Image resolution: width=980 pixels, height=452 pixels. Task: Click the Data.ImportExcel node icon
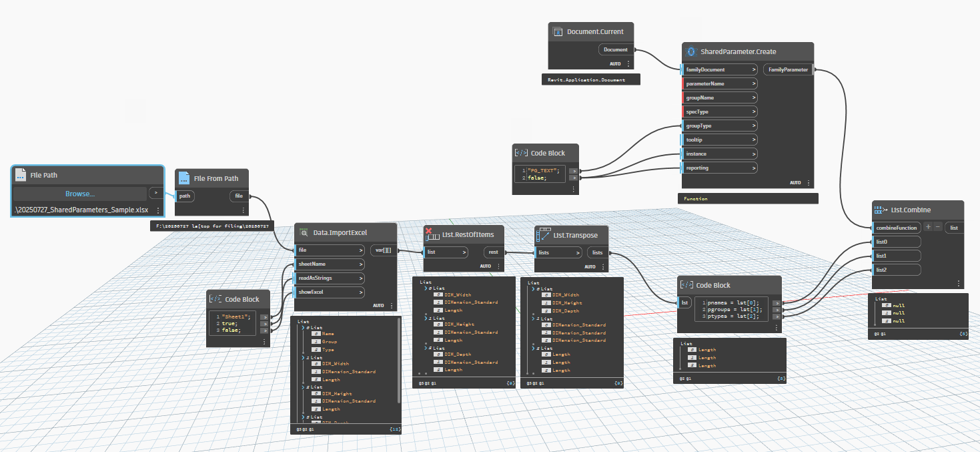(304, 232)
